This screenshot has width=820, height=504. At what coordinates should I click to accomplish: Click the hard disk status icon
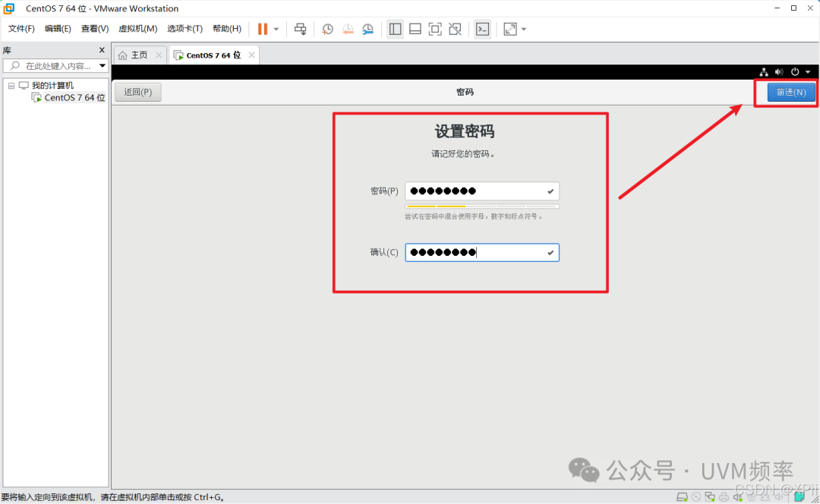point(682,498)
